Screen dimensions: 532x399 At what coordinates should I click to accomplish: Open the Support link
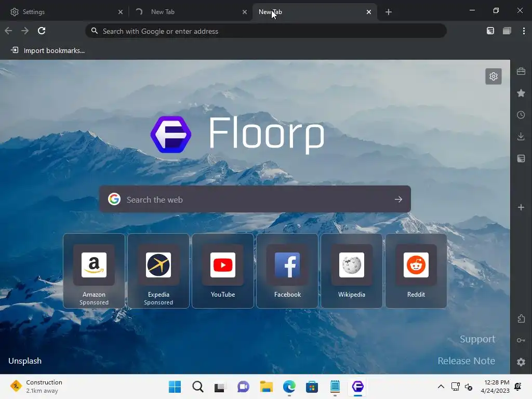click(x=477, y=339)
